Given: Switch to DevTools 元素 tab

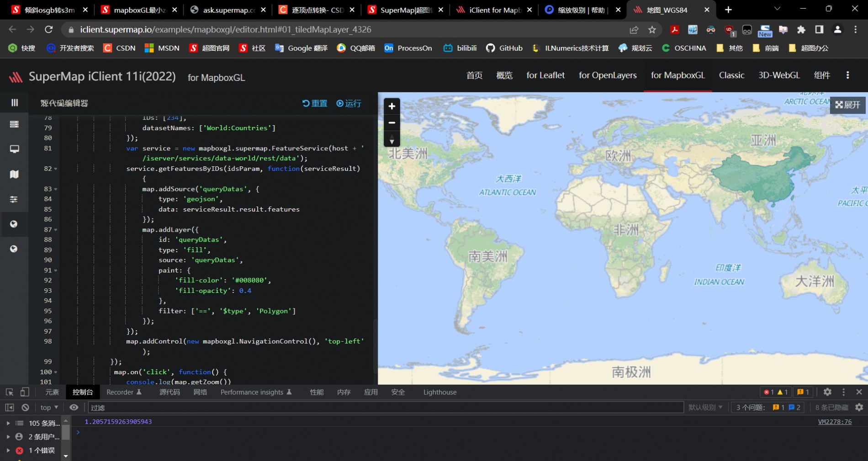Looking at the screenshot, I should coord(52,392).
